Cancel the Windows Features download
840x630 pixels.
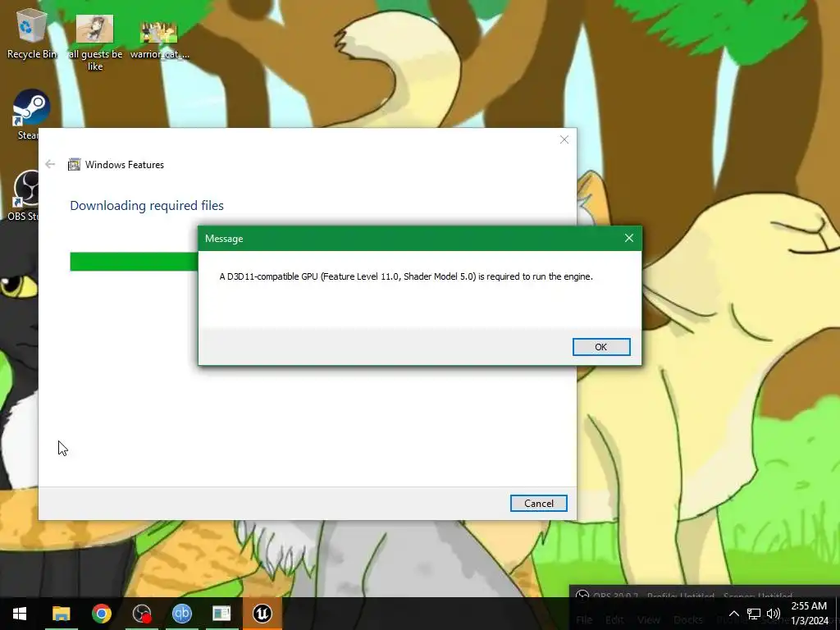[x=538, y=503]
